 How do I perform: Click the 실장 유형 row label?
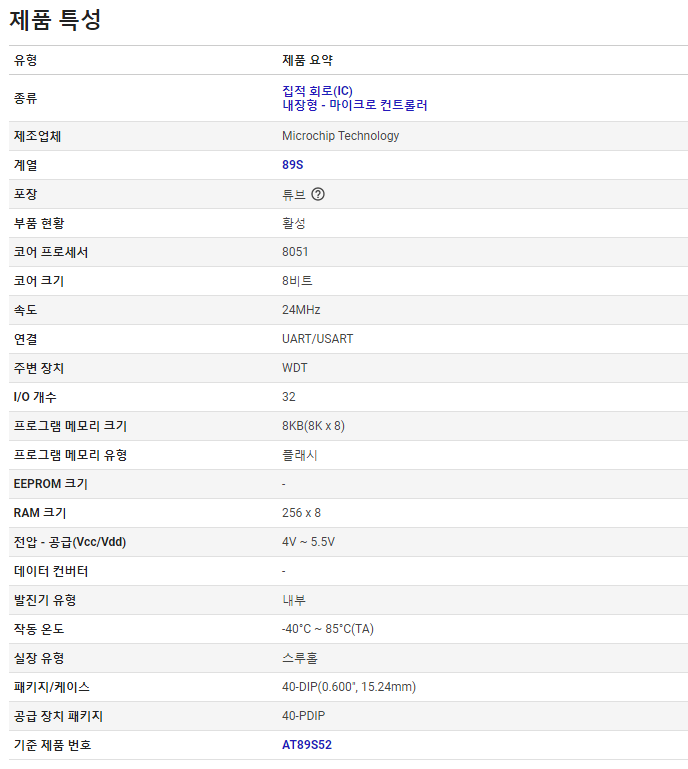click(39, 658)
